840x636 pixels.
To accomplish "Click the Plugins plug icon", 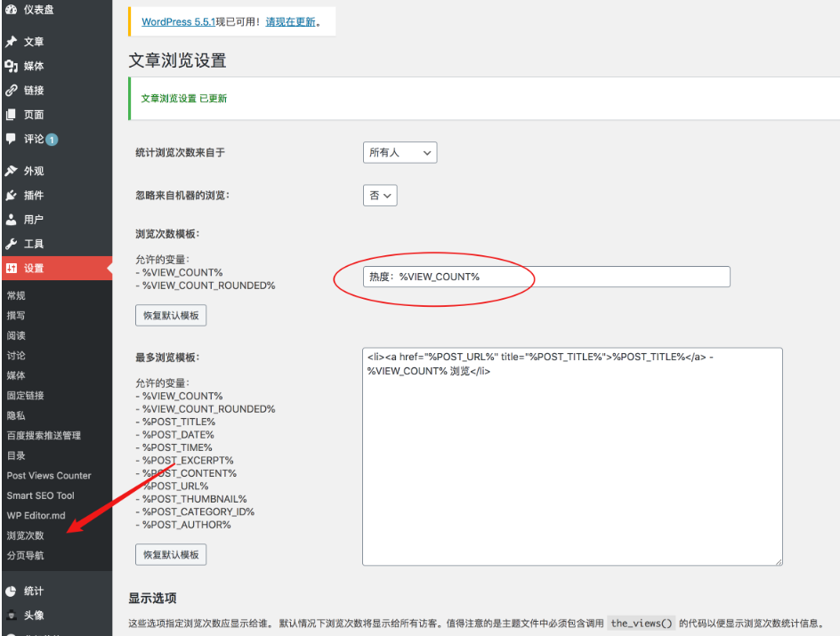I will 12,196.
